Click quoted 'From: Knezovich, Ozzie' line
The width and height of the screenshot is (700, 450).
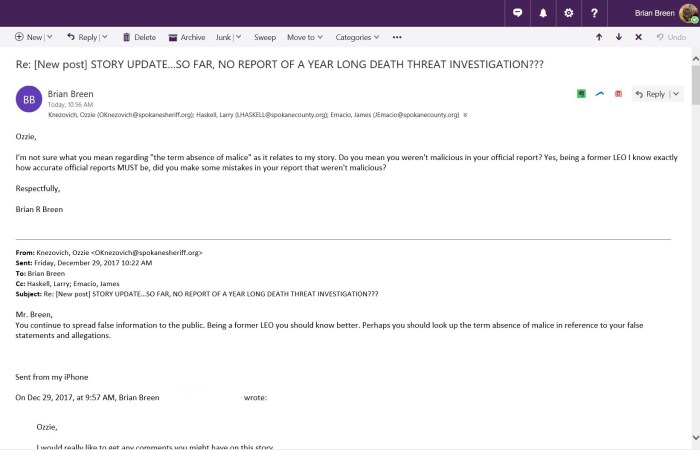109,252
